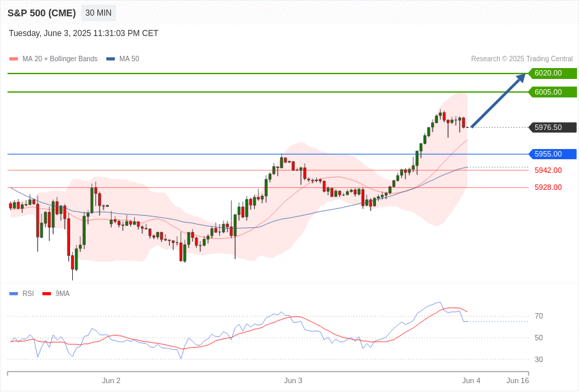
Task: Click the 6020.00 green resistance label
Action: pos(553,73)
